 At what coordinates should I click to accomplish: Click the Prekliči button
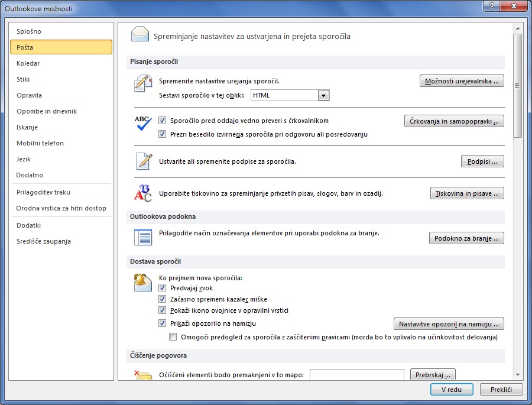tap(501, 390)
